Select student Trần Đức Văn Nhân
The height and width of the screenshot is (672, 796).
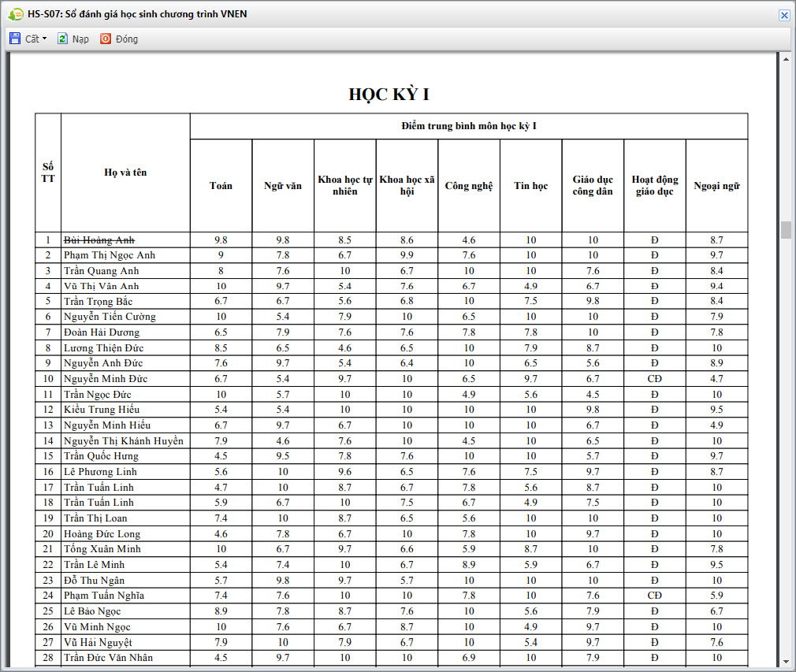click(108, 658)
